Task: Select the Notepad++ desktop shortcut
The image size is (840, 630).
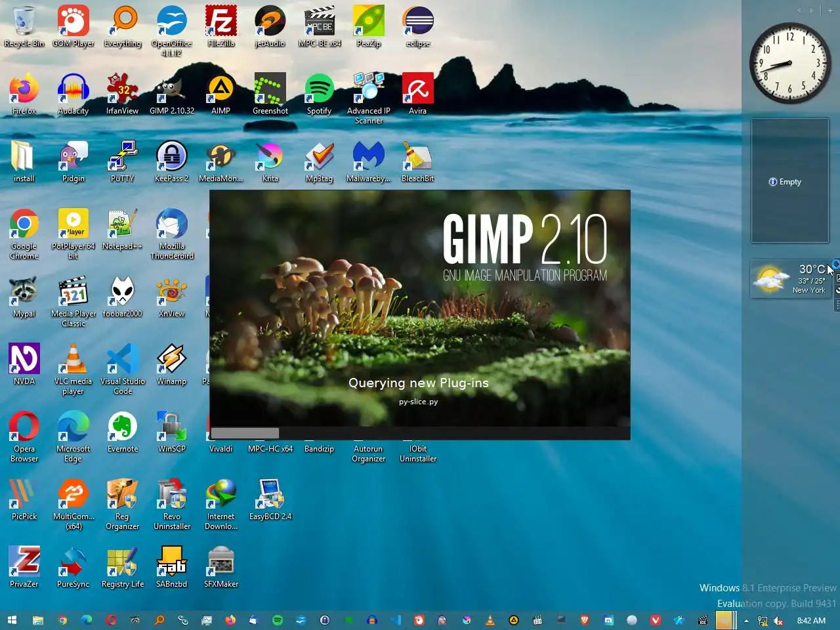Action: point(123,230)
